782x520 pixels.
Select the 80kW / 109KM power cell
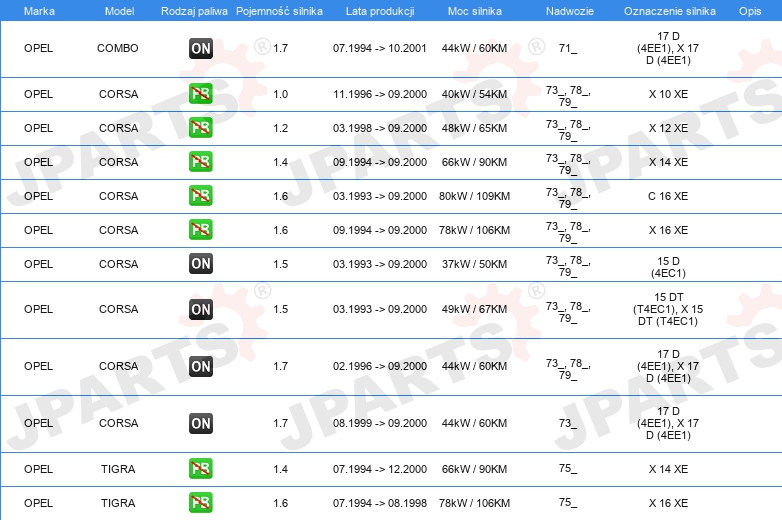coord(474,196)
